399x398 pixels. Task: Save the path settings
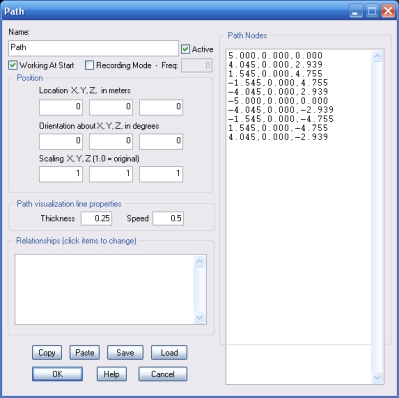[125, 353]
